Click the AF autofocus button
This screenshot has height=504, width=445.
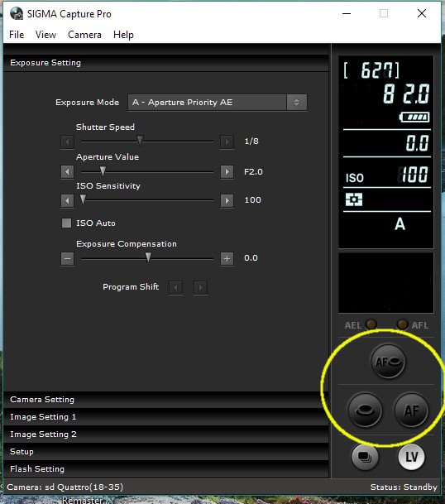point(411,410)
